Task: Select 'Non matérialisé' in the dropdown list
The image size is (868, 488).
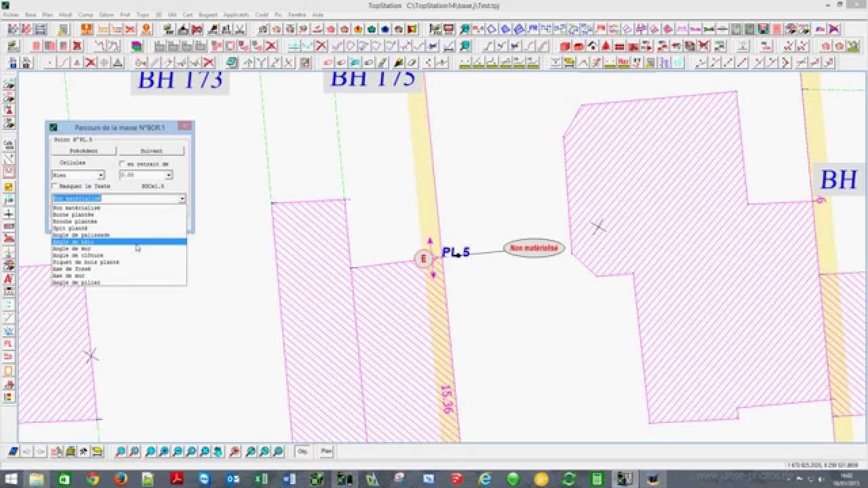Action: 119,208
